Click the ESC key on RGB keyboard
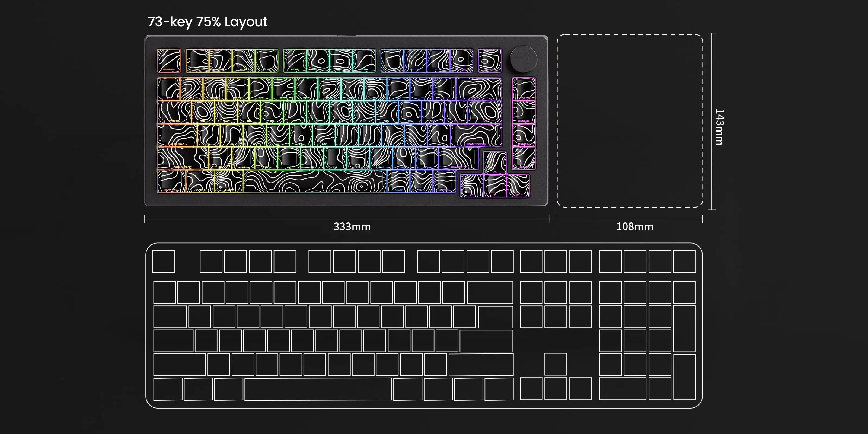 [169, 61]
